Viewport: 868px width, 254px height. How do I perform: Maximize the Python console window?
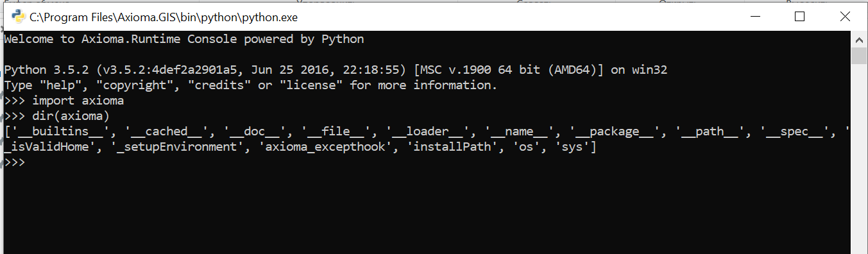[799, 17]
